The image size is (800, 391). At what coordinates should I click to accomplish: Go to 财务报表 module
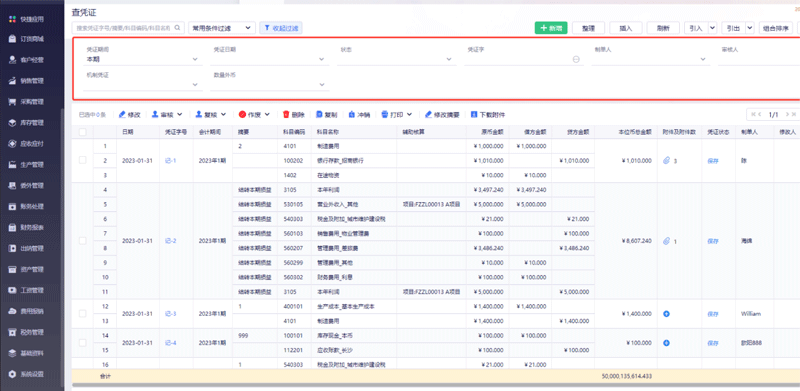pos(26,228)
